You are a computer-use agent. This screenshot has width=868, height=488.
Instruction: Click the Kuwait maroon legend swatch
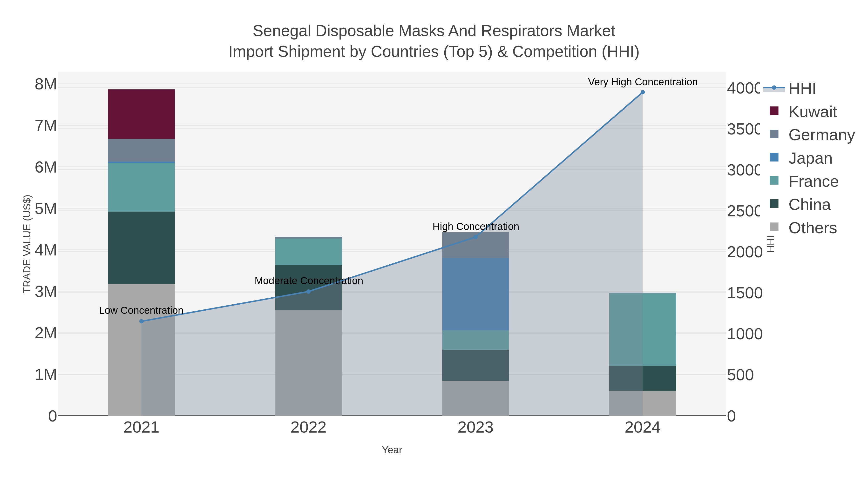pyautogui.click(x=774, y=110)
